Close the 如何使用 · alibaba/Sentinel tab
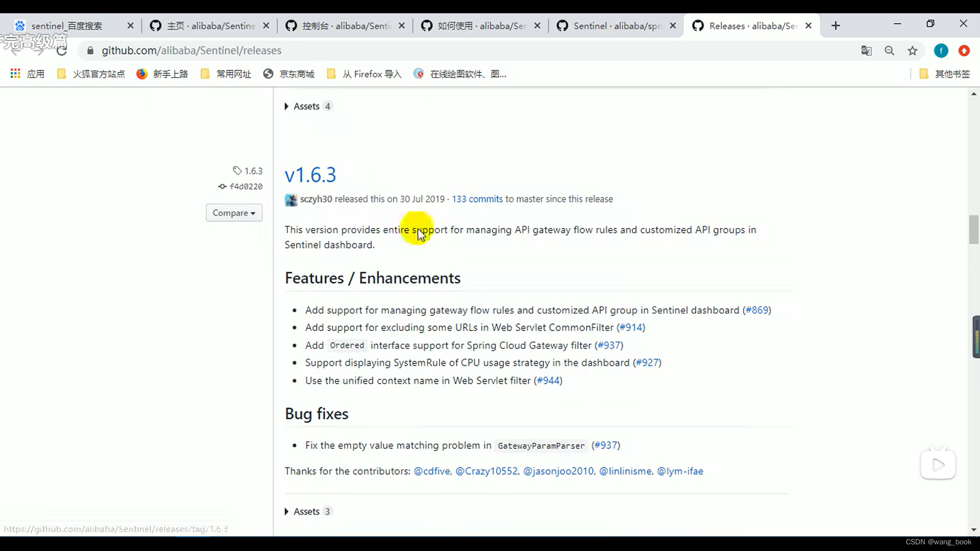Viewport: 980px width, 551px height. 537,26
